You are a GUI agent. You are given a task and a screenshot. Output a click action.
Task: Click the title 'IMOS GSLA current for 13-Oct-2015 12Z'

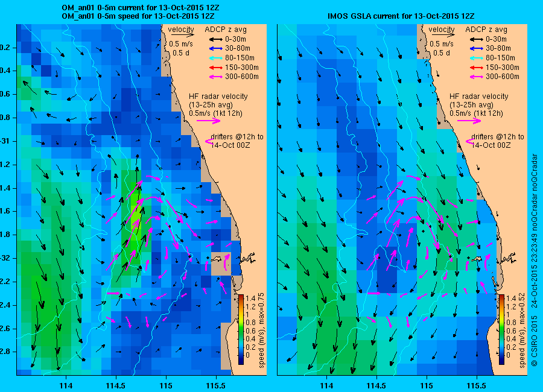coord(401,16)
